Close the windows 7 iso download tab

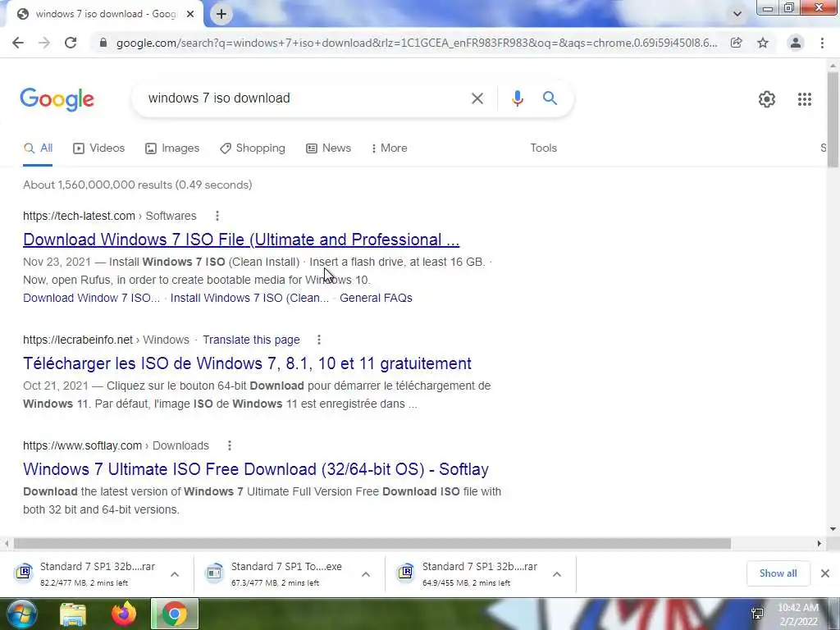pos(190,14)
